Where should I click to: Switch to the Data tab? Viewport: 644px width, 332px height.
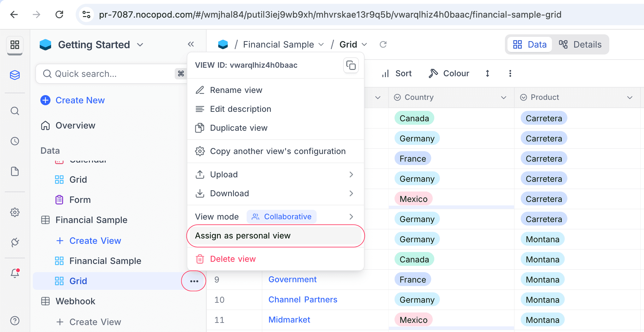530,44
